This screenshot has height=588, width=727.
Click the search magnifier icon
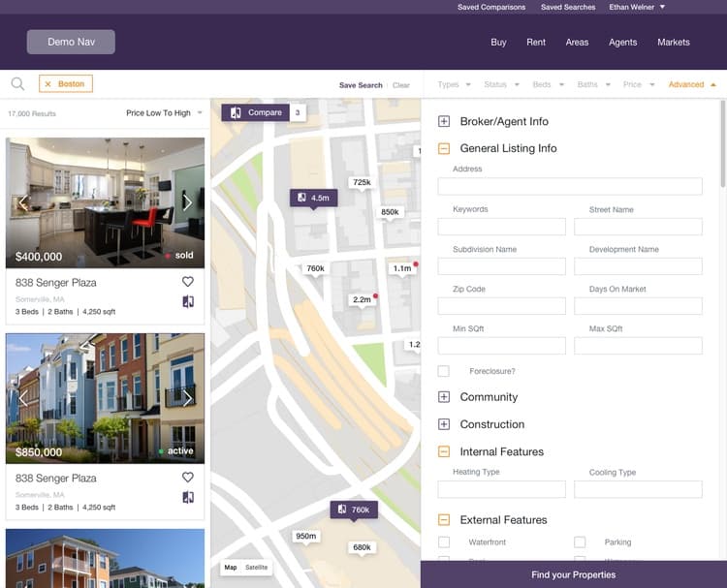pyautogui.click(x=17, y=84)
